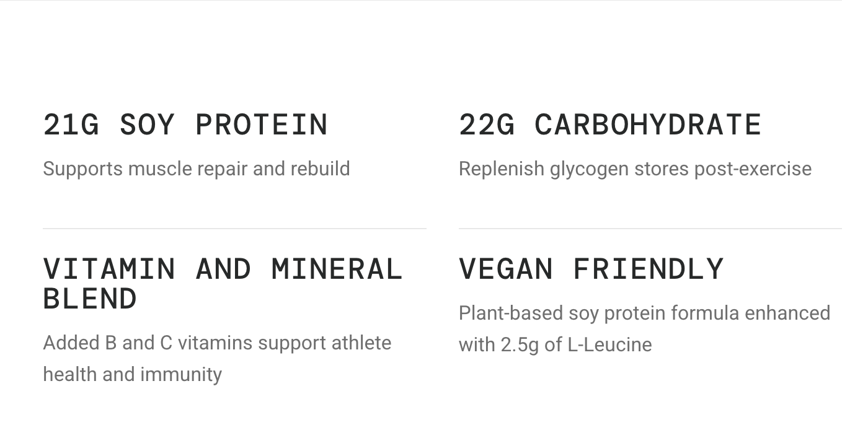This screenshot has width=868, height=425.
Task: Click the word FRIENDLY in the heading
Action: 649,269
